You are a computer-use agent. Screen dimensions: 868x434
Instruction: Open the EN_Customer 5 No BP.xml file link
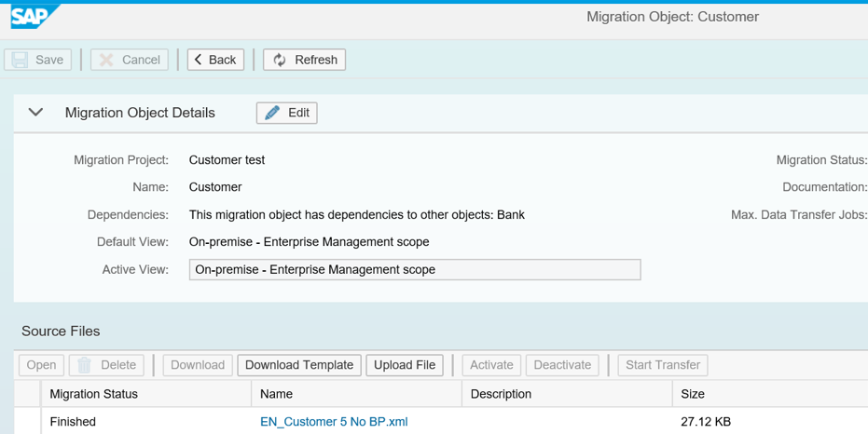(334, 422)
